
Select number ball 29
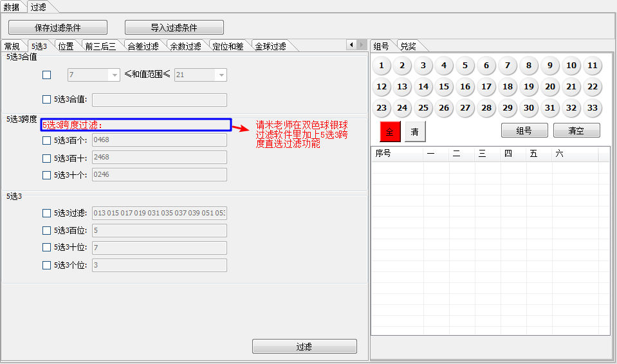pos(508,108)
